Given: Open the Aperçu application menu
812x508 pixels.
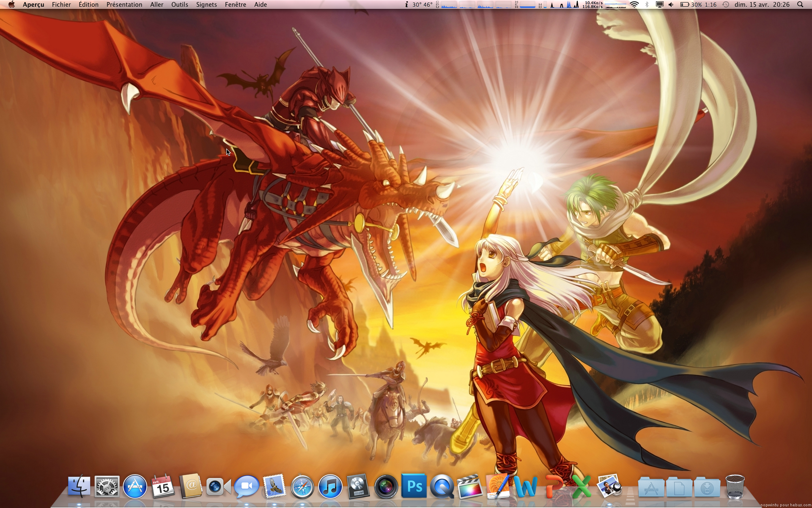Looking at the screenshot, I should click(33, 5).
